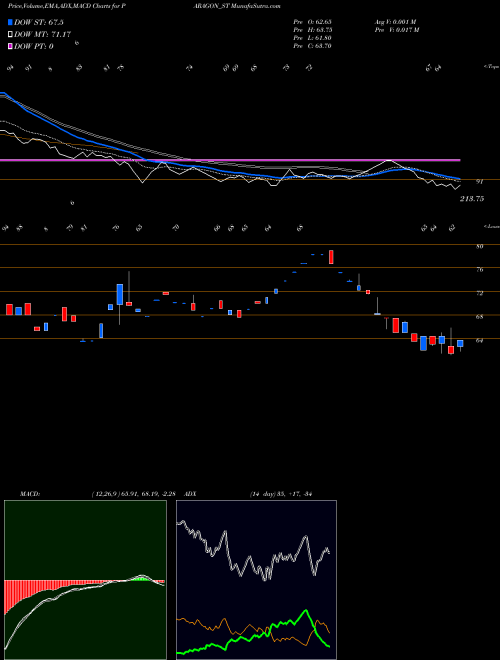Screen dimensions: 500x660
Task: Click the previous close value 'C: 63.70'
Action: [x=318, y=46]
